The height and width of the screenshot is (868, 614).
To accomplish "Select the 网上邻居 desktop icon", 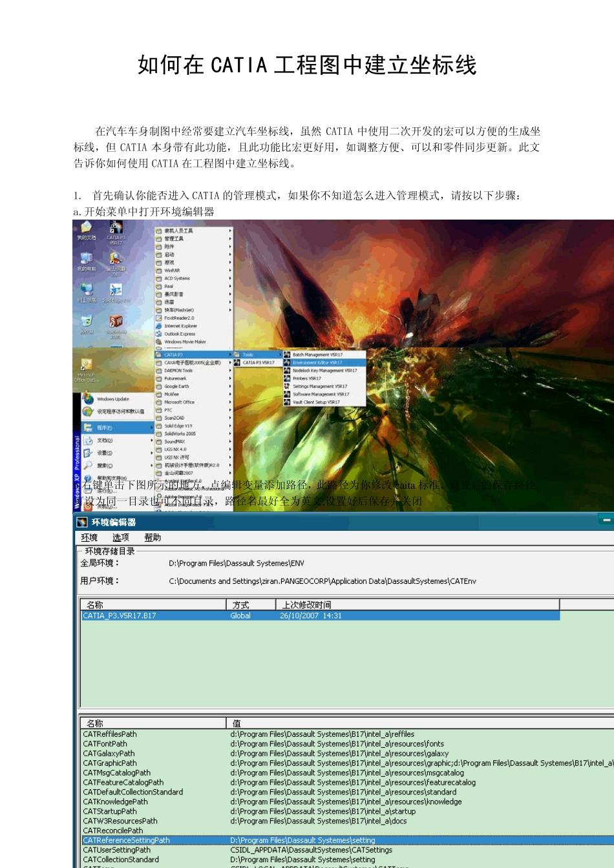I will click(87, 293).
